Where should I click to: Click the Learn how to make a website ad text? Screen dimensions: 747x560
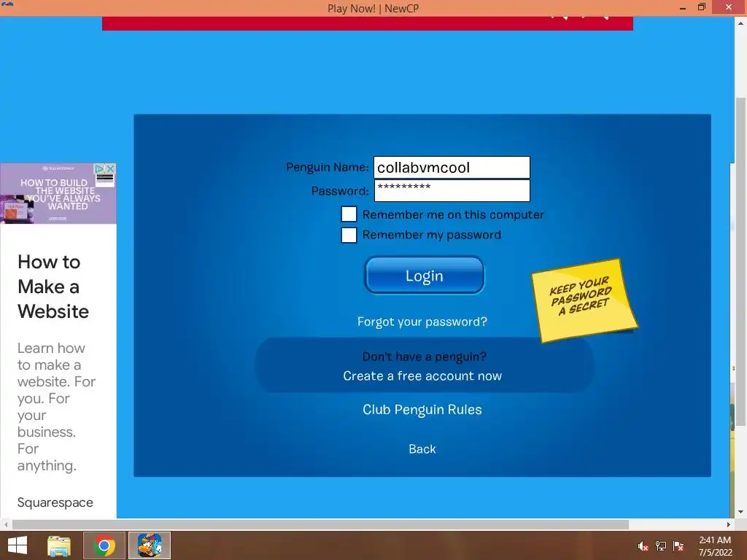point(56,407)
